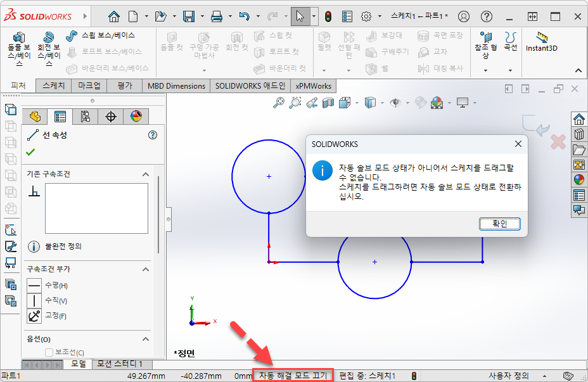
Task: Expand 곡선 curves dropdown arrow
Action: tap(510, 70)
